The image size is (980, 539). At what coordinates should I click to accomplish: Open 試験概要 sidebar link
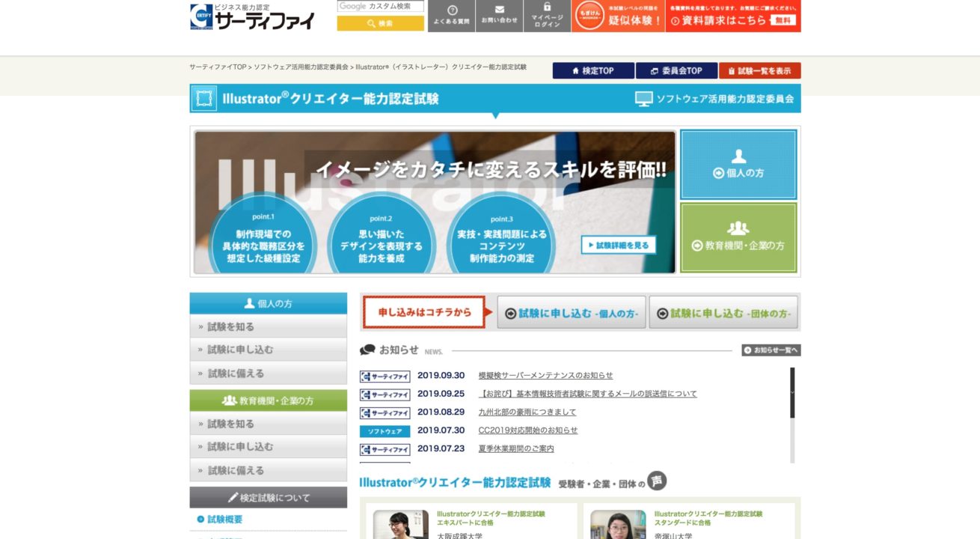click(x=224, y=519)
